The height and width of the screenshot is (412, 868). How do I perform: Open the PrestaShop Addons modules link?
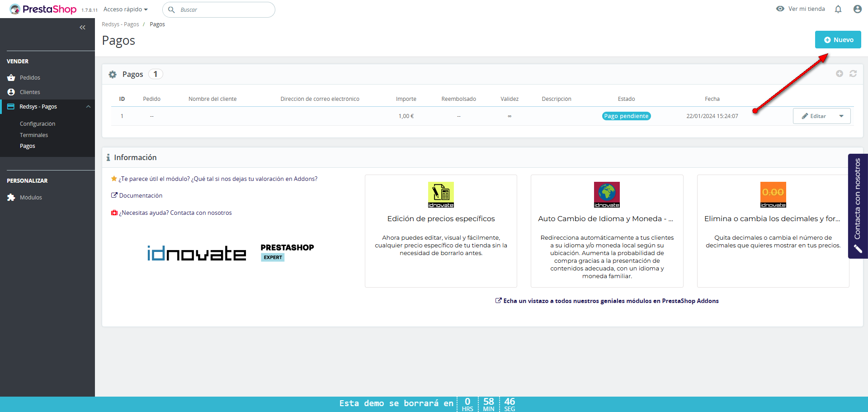[x=611, y=301]
